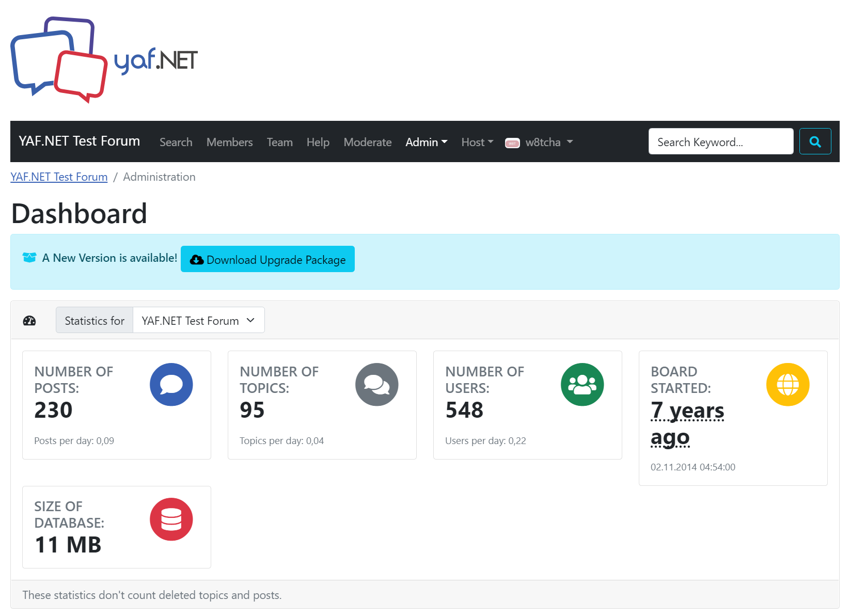Click the topics count 95

[252, 410]
